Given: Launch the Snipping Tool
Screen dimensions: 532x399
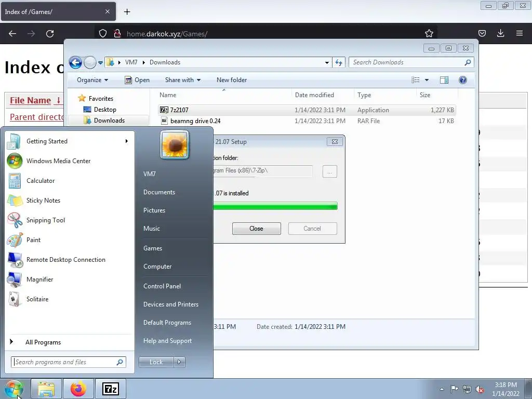Looking at the screenshot, I should point(69,220).
